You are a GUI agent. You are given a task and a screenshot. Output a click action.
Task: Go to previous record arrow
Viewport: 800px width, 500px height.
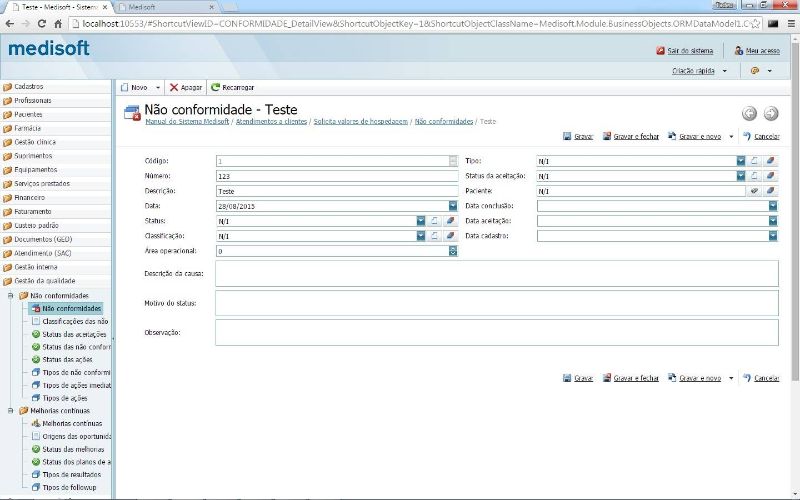749,113
